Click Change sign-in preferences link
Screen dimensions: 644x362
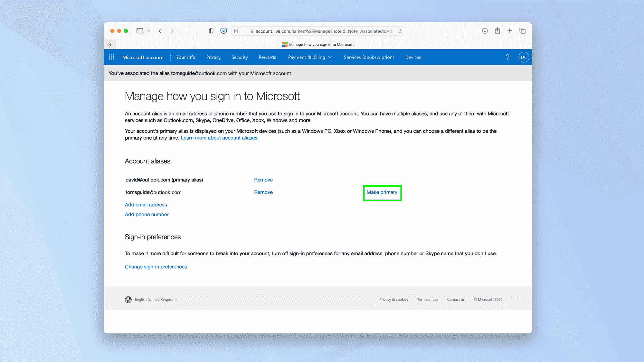[156, 266]
